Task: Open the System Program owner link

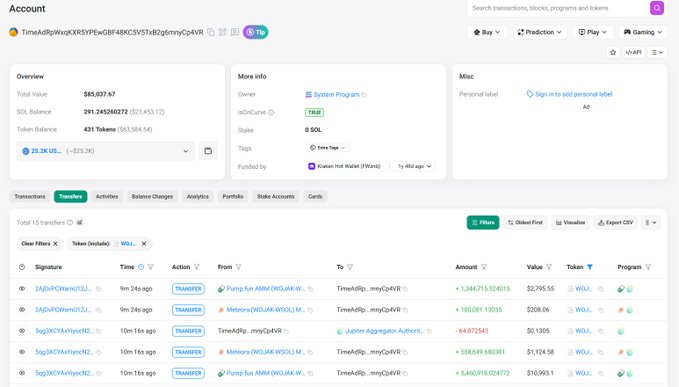Action: coord(336,94)
